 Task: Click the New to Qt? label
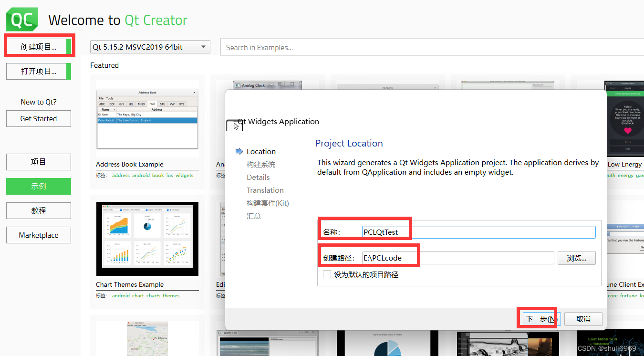[39, 102]
